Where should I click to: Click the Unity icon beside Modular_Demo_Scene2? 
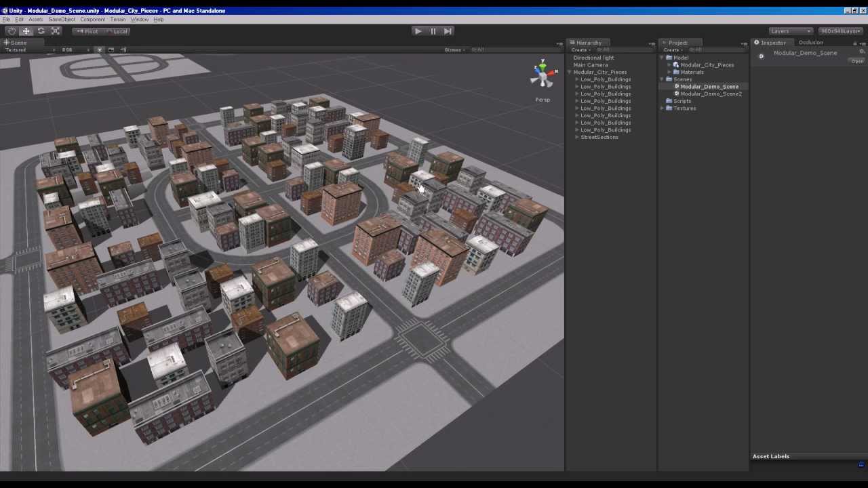coord(677,94)
